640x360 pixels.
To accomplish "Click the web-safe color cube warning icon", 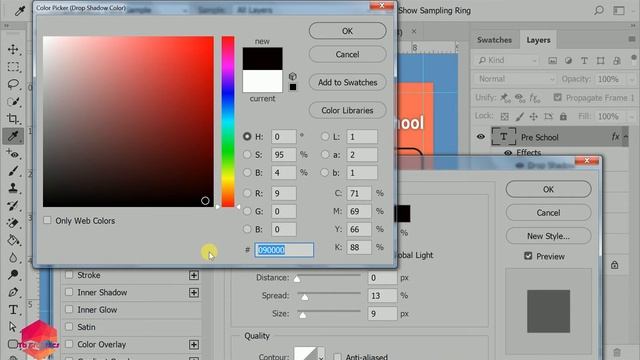I will 293,76.
